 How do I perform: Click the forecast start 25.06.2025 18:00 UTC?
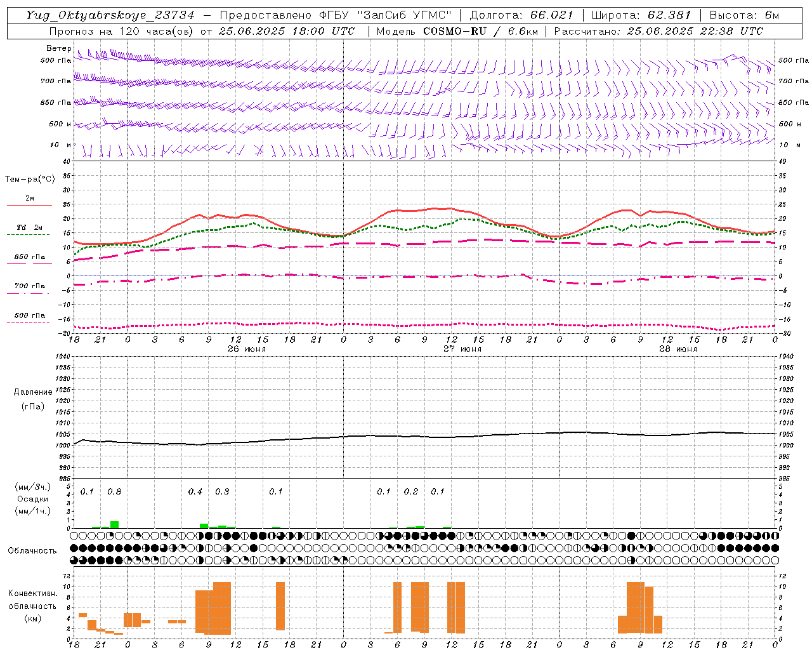coord(287,31)
